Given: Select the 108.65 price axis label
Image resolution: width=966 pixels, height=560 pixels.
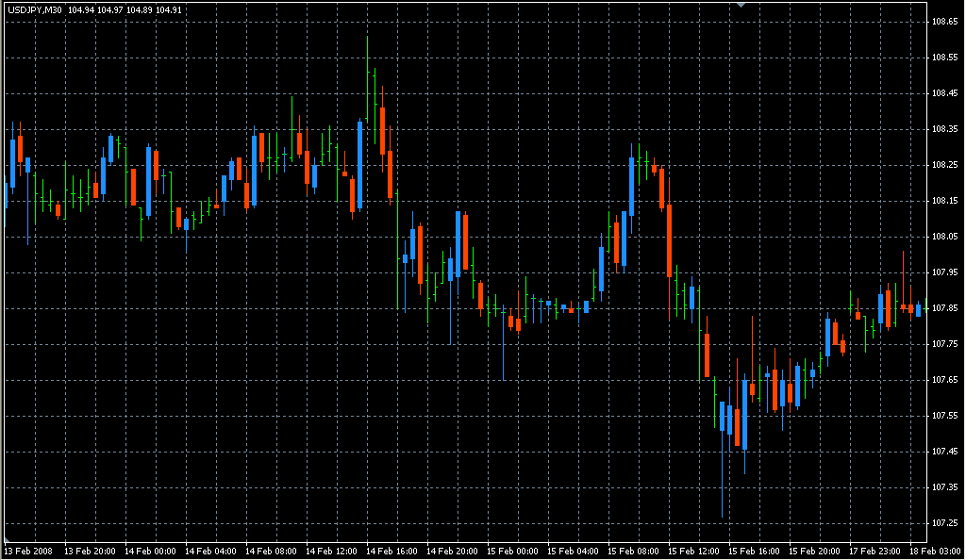Looking at the screenshot, I should (x=944, y=22).
